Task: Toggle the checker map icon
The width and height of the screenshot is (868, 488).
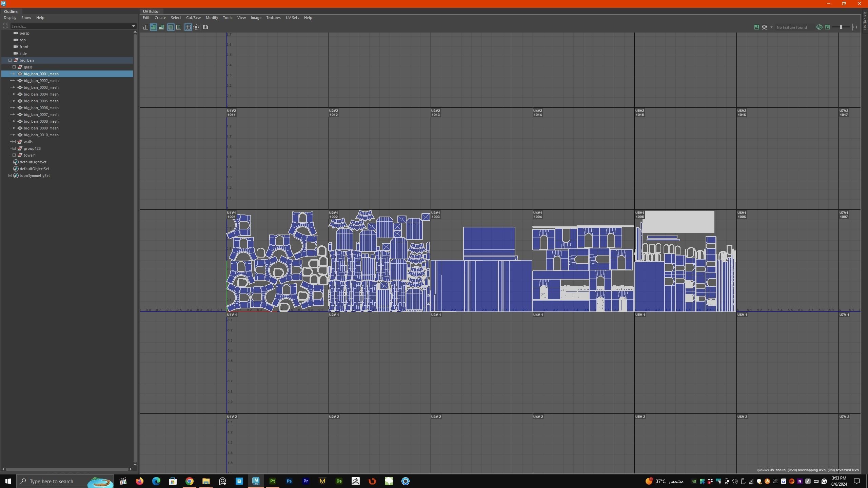Action: click(765, 27)
